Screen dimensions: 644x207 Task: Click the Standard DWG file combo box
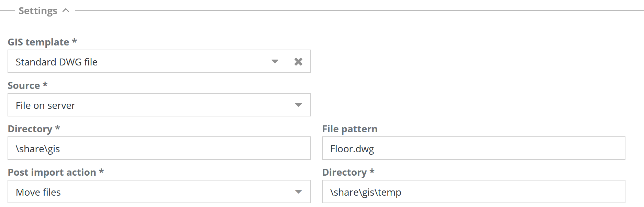pyautogui.click(x=137, y=62)
